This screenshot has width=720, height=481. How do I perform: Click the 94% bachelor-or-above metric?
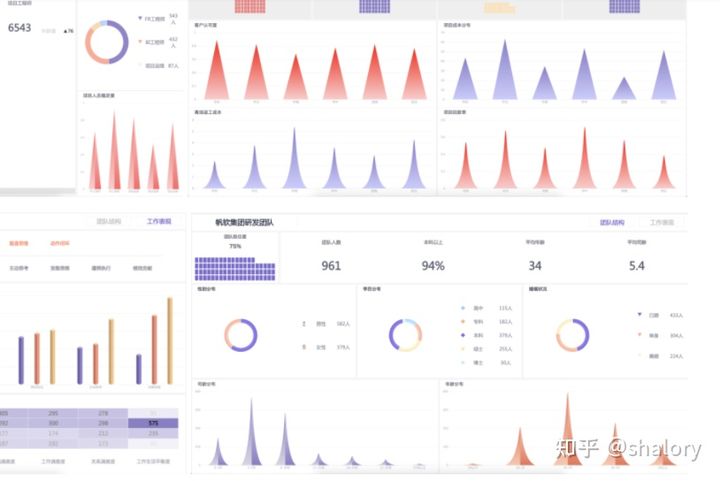433,266
